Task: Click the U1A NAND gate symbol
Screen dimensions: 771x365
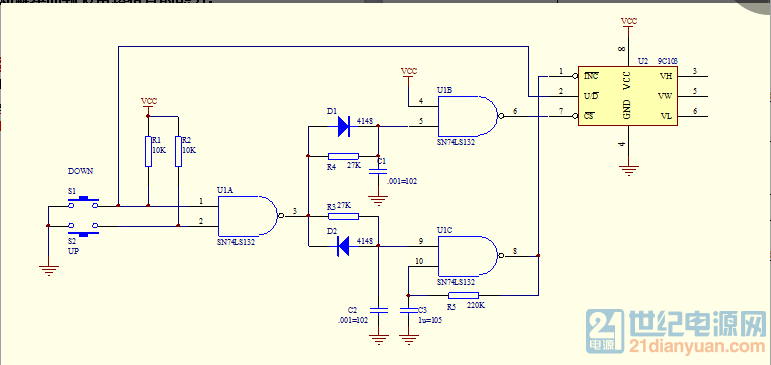Action: (x=249, y=216)
